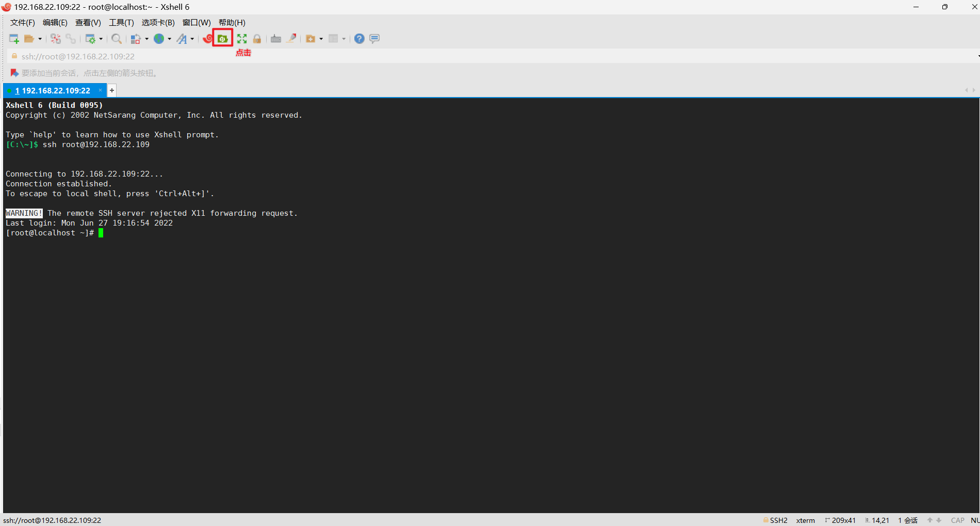Image resolution: width=980 pixels, height=526 pixels.
Task: Click the grey layout panes icon
Action: [x=333, y=39]
